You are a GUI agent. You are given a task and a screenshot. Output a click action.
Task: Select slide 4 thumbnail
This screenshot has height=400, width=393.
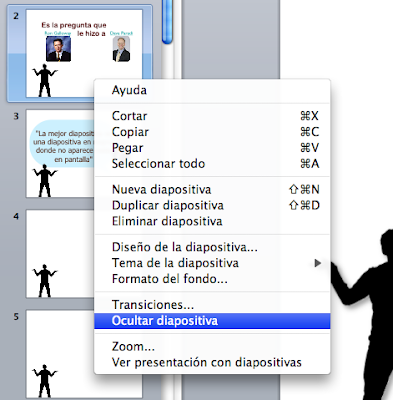pos(60,254)
